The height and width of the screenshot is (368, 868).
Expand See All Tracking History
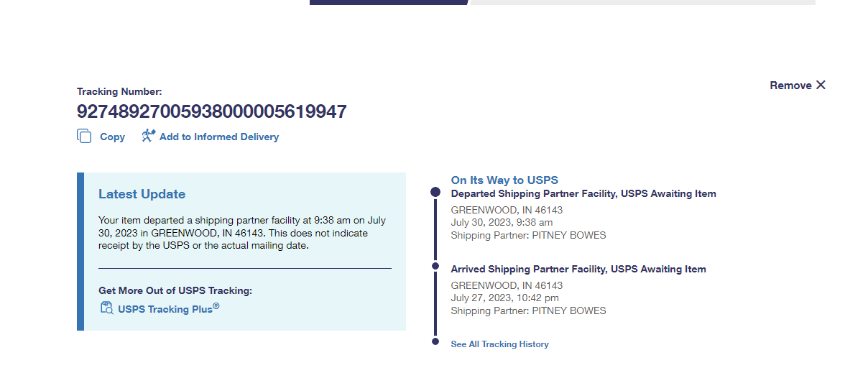[499, 344]
